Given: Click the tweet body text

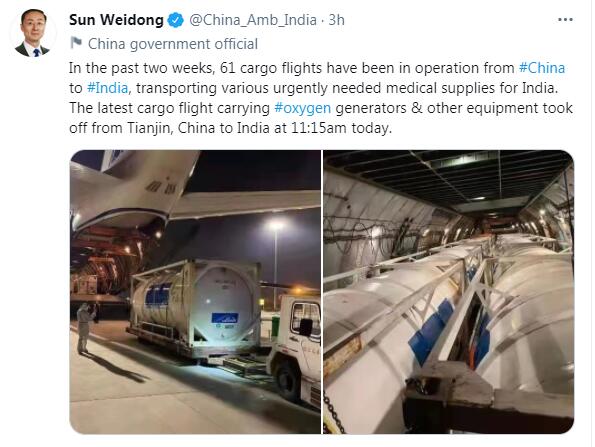Looking at the screenshot, I should click(x=321, y=98).
